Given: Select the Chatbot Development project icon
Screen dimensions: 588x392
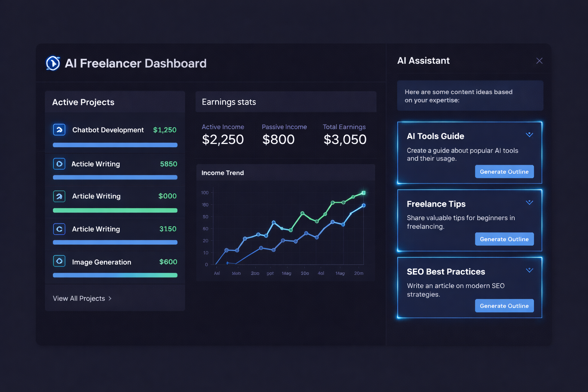Looking at the screenshot, I should [59, 130].
